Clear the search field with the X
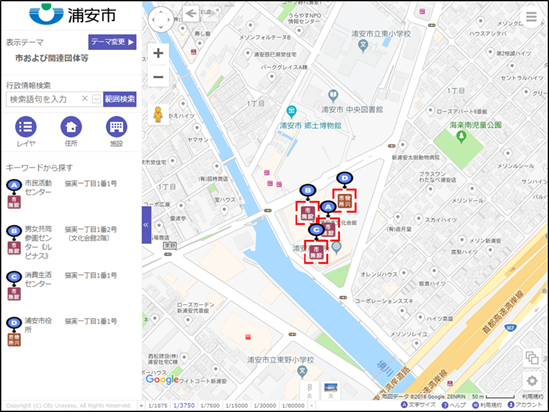The image size is (549, 412). 85,98
